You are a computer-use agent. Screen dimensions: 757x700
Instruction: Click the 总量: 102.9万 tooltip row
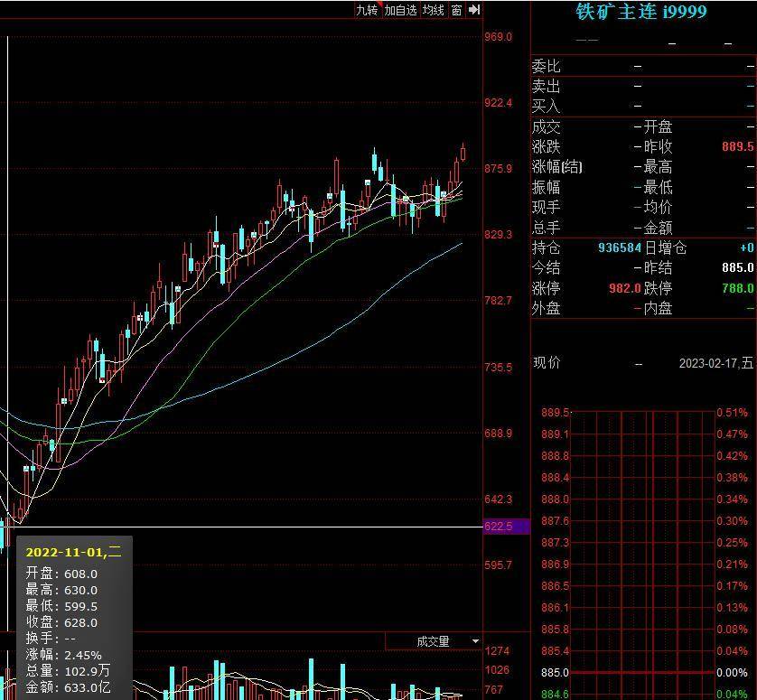(68, 670)
